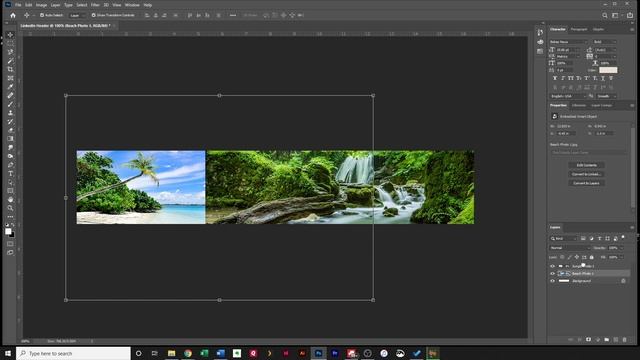Open Google Chrome from the taskbar
Image resolution: width=640 pixels, height=360 pixels.
[x=188, y=353]
